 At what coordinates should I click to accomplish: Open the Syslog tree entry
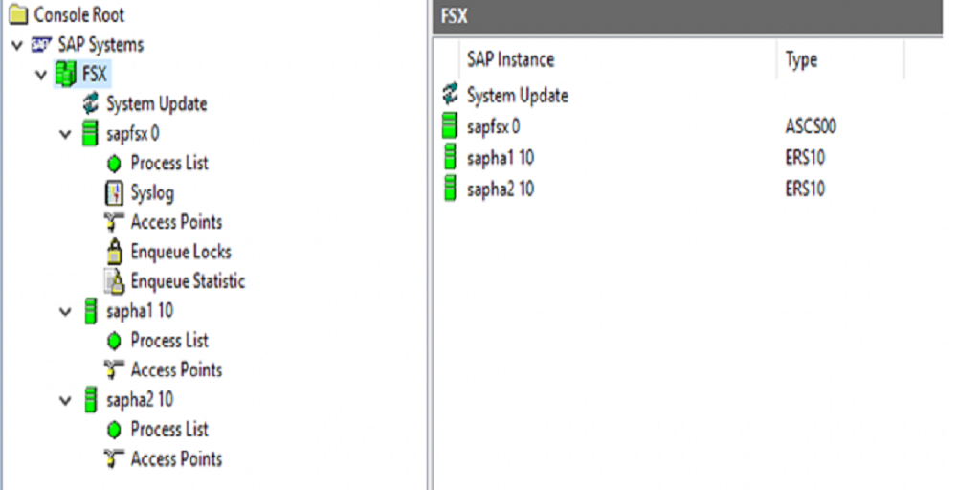point(152,193)
